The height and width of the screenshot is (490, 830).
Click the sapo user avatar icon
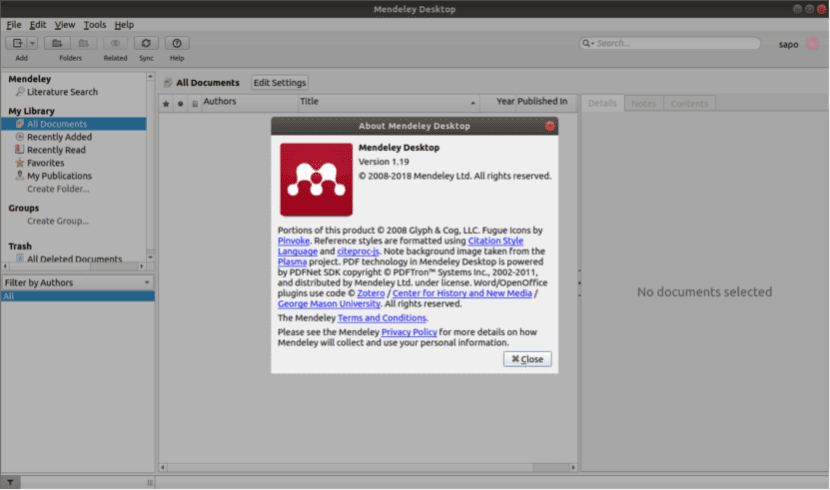click(x=813, y=44)
